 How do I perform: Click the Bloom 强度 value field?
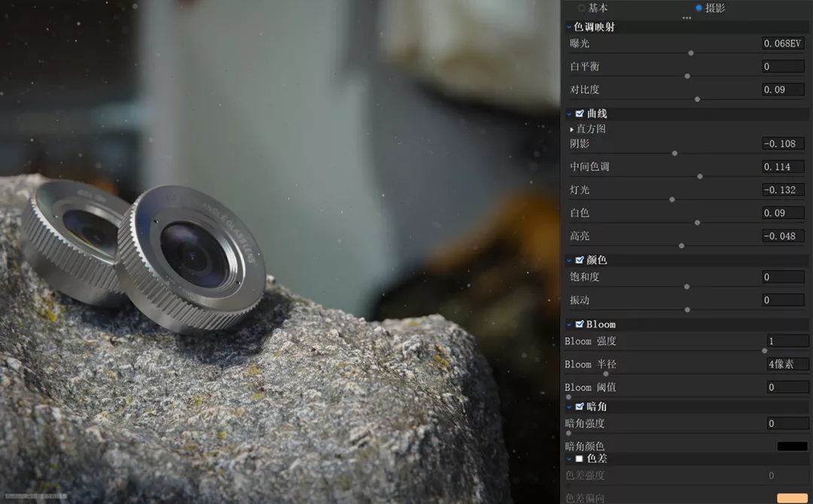point(787,341)
